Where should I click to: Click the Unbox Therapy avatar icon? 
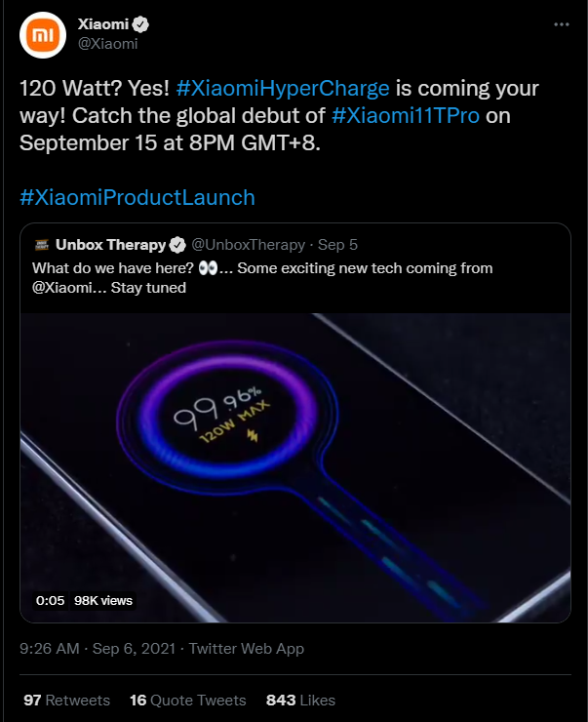tap(42, 245)
